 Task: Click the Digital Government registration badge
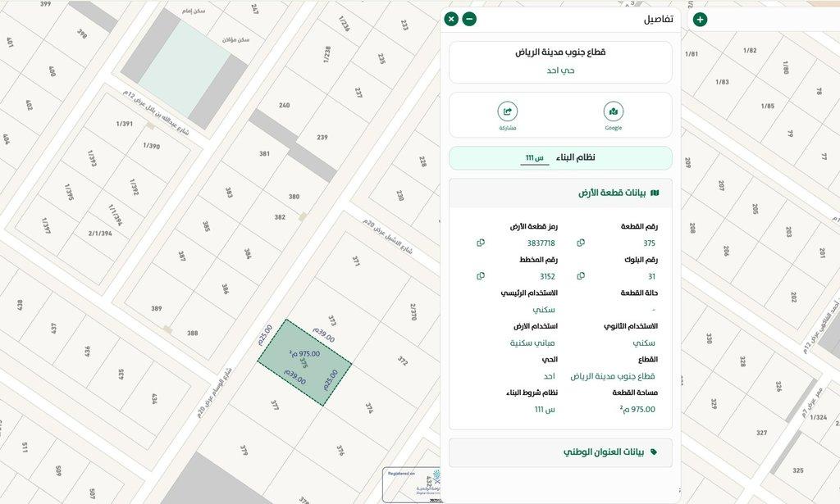(414, 484)
